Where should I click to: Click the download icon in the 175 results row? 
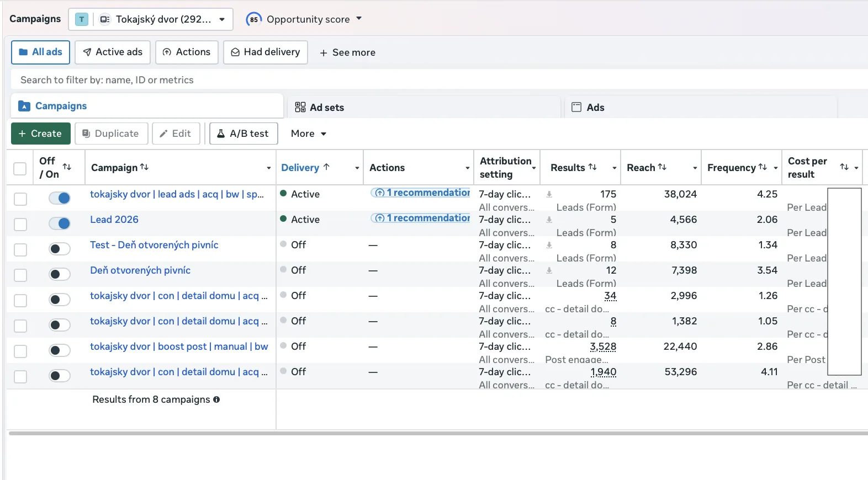coord(549,194)
